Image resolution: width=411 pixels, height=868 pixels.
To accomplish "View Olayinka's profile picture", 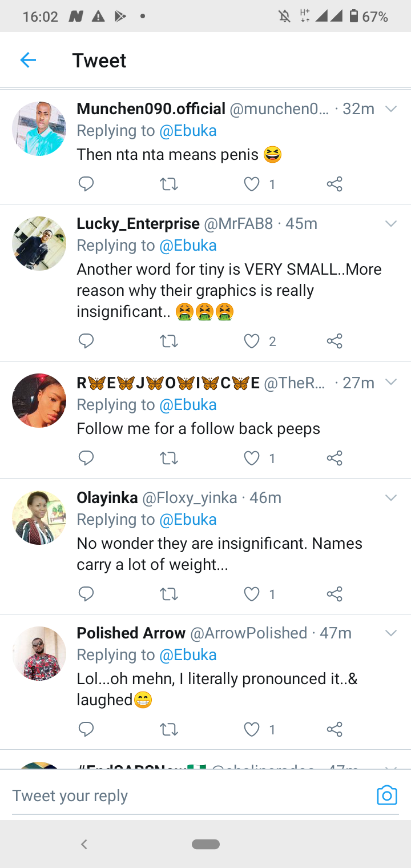I will pyautogui.click(x=39, y=517).
